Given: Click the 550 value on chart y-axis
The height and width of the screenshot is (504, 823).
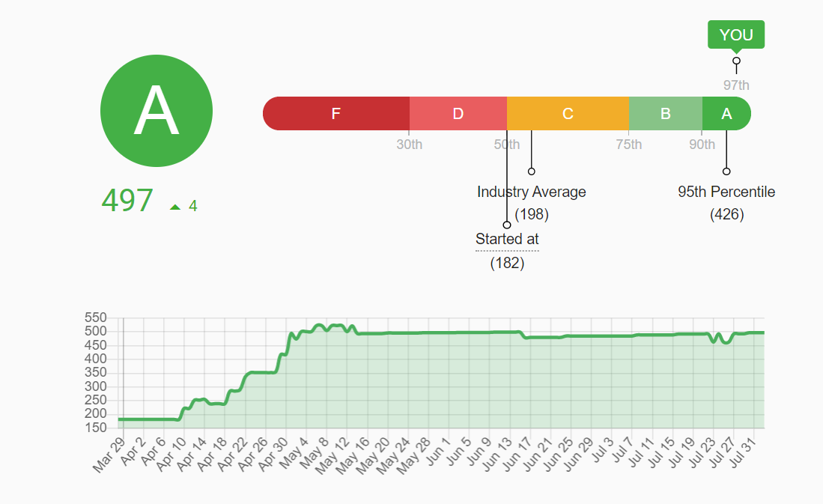Looking at the screenshot, I should point(96,318).
